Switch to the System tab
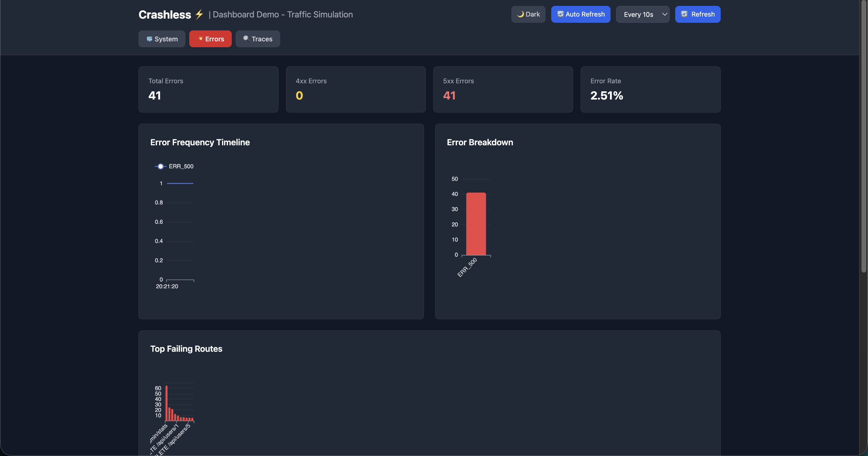The height and width of the screenshot is (456, 868). coord(162,39)
